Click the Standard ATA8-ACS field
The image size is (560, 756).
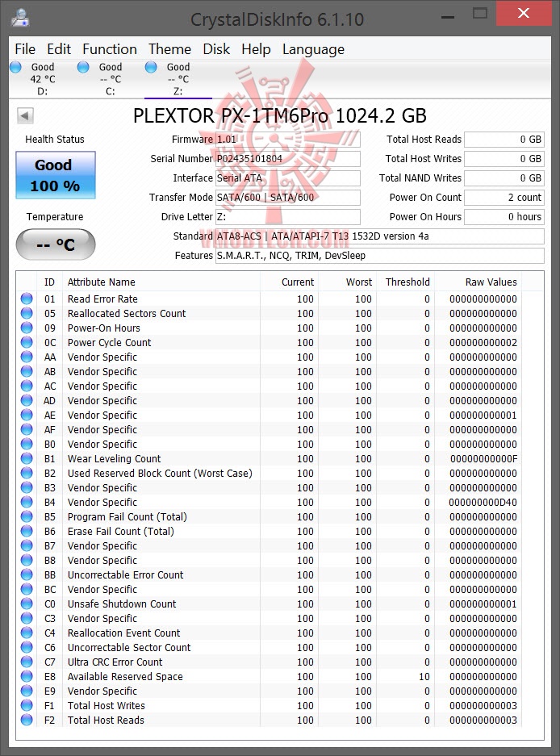point(379,236)
